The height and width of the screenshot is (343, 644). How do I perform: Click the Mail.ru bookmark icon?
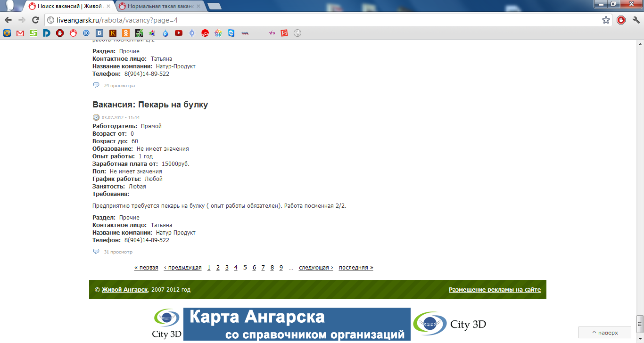tap(7, 33)
